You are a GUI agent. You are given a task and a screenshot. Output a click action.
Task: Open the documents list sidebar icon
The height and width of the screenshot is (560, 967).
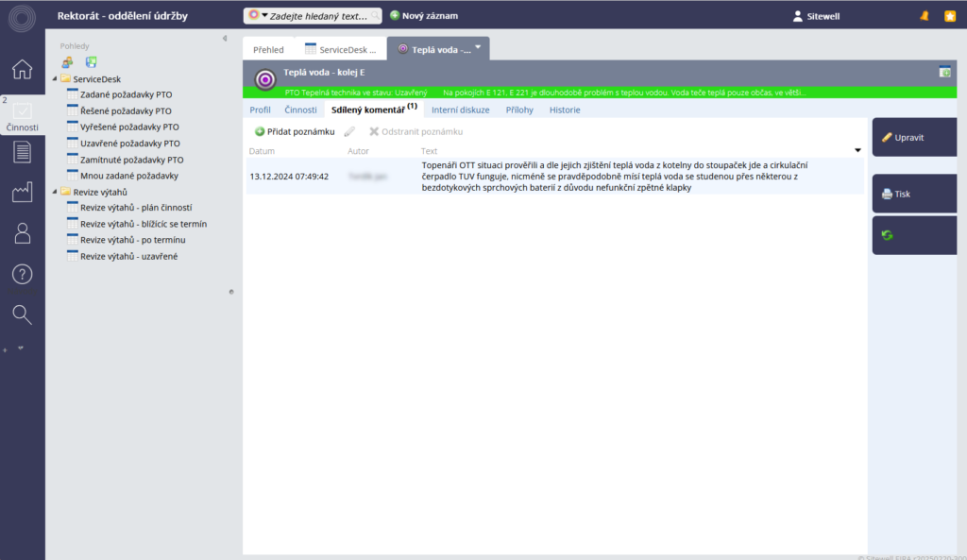pos(23,152)
